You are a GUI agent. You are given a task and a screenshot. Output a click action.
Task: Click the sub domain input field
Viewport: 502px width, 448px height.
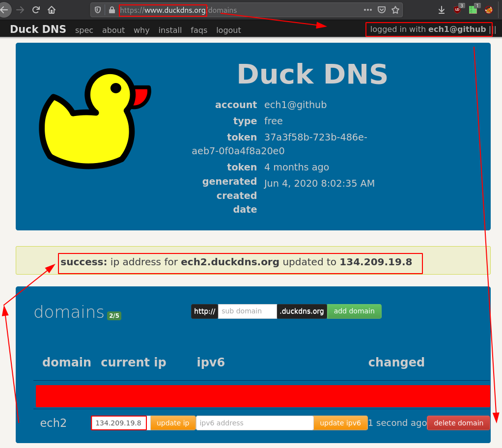(248, 311)
